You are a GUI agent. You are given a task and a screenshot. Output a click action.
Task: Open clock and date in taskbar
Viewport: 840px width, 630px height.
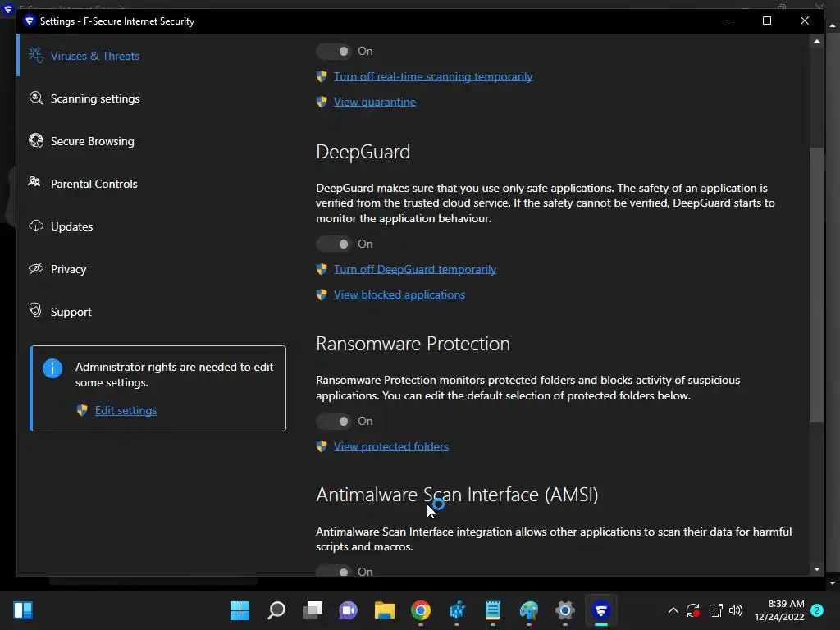tap(779, 610)
